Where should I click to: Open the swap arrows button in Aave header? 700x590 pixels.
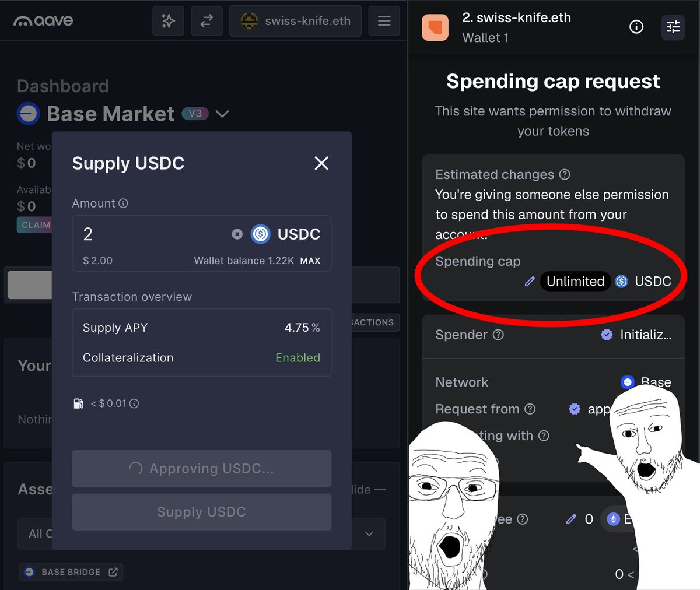coord(206,21)
